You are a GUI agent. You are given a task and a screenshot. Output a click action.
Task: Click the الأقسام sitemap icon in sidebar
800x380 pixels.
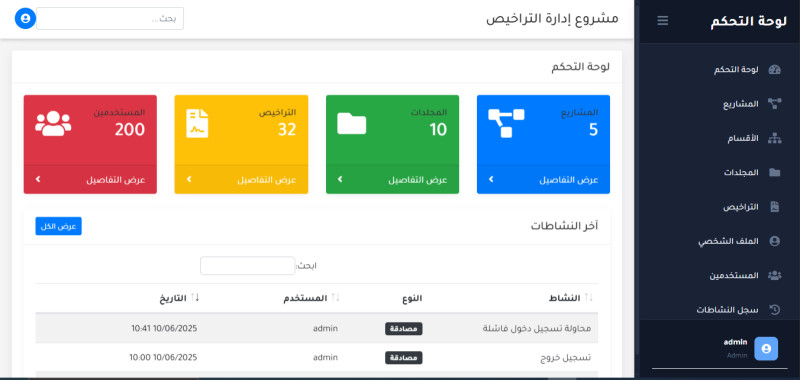pos(774,138)
